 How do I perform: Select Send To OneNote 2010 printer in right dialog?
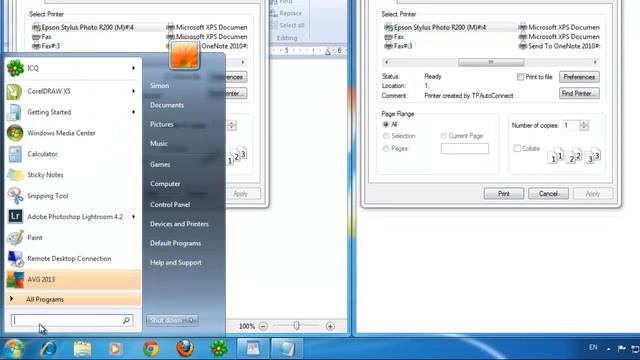[x=560, y=46]
